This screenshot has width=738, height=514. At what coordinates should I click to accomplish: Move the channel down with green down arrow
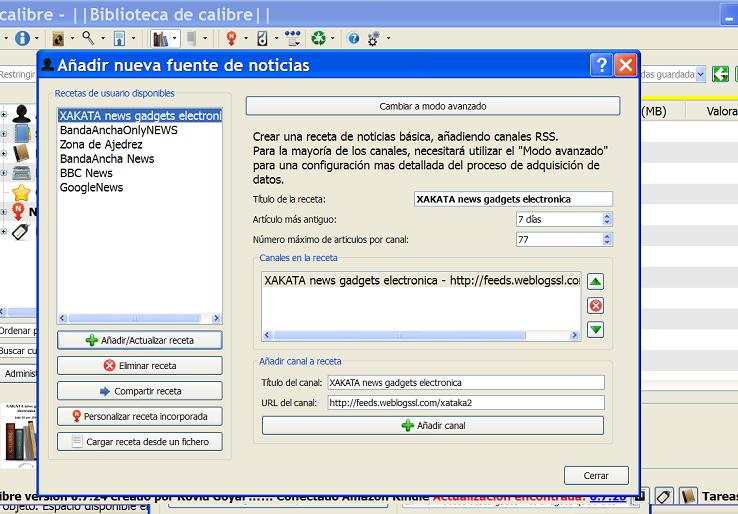[595, 329]
